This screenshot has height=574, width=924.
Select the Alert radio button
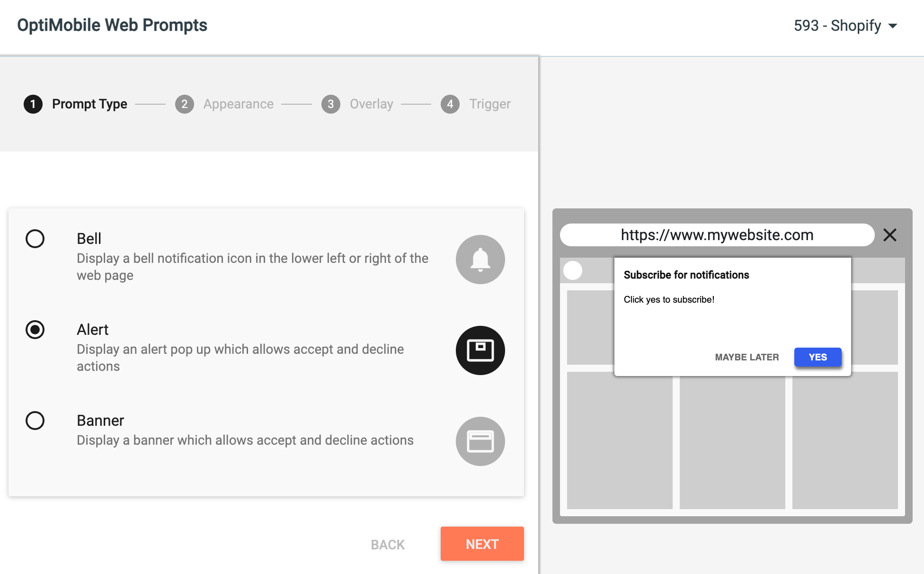(35, 330)
